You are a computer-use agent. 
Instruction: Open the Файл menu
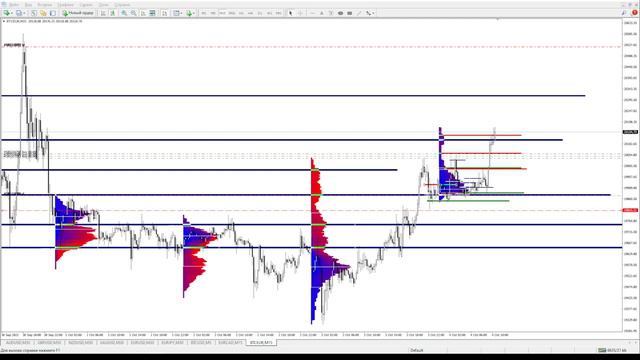point(14,5)
